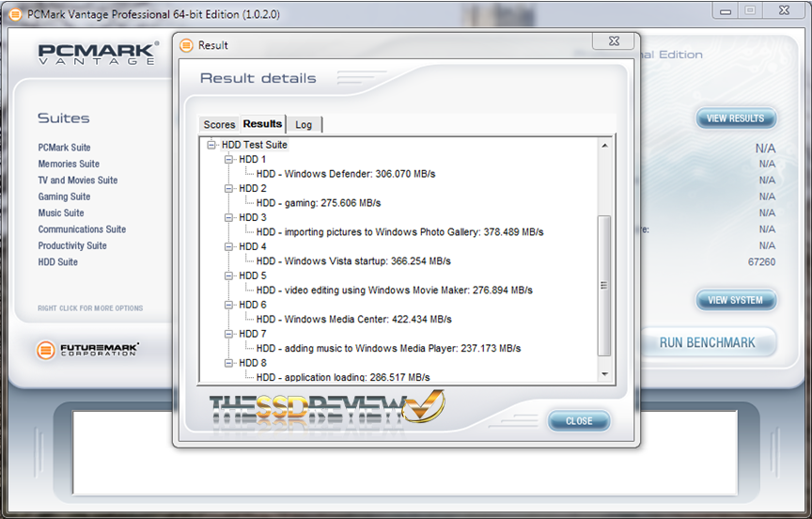This screenshot has height=519, width=812.
Task: Choose Communications Suite
Action: (82, 228)
